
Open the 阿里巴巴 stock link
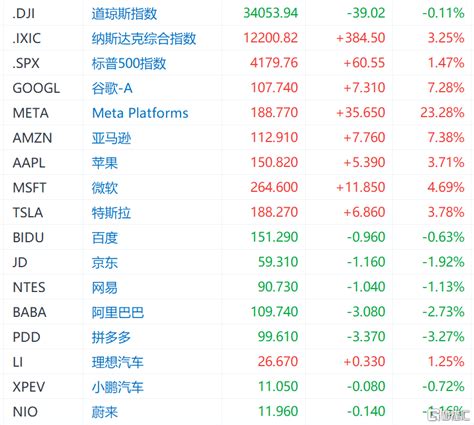click(118, 312)
